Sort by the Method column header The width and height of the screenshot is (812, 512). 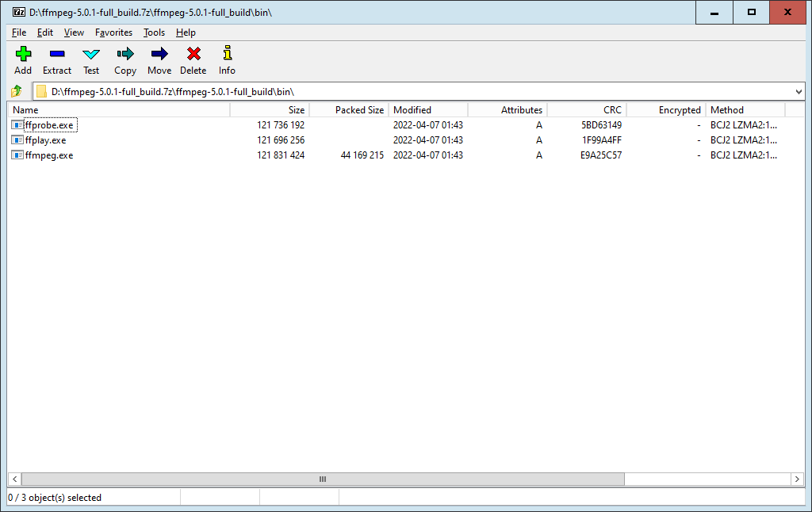(x=745, y=109)
